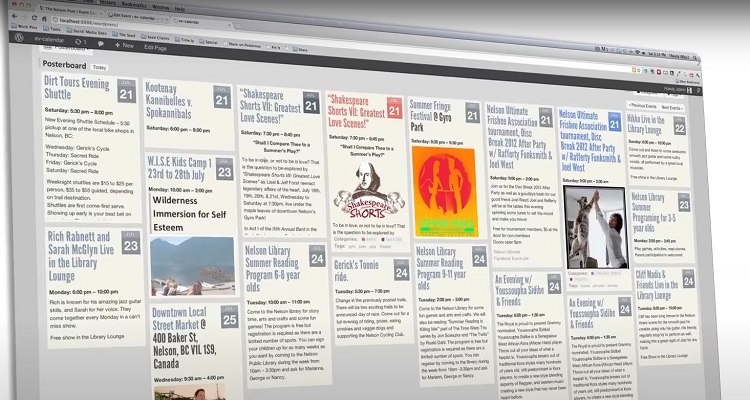Screen dimensions: 750x400
Task: Click date badge 25 on Downtown Local Market
Action: click(230, 316)
